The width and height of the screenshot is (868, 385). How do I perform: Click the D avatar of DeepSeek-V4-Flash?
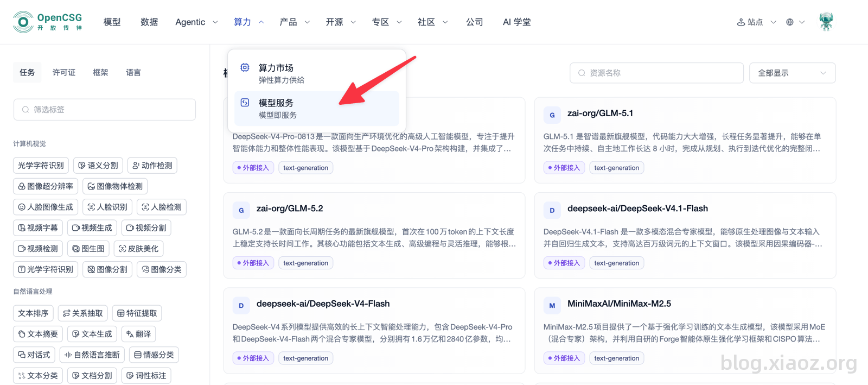click(x=241, y=306)
